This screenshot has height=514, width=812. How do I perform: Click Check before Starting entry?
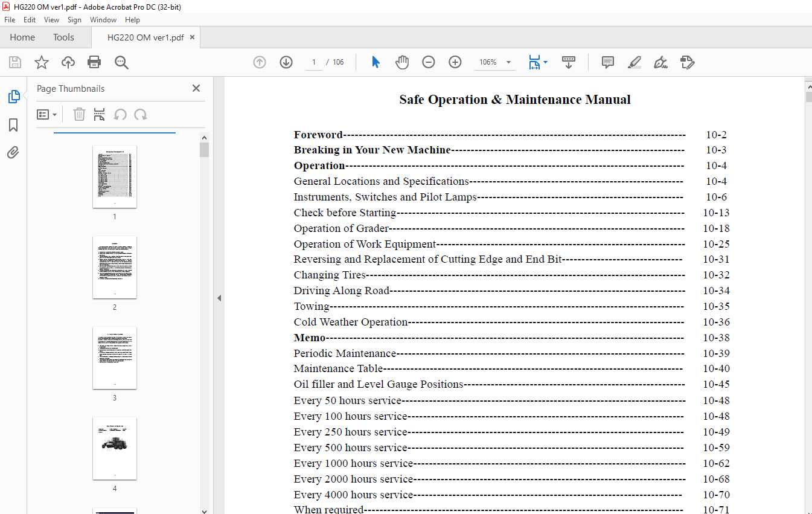(x=345, y=213)
